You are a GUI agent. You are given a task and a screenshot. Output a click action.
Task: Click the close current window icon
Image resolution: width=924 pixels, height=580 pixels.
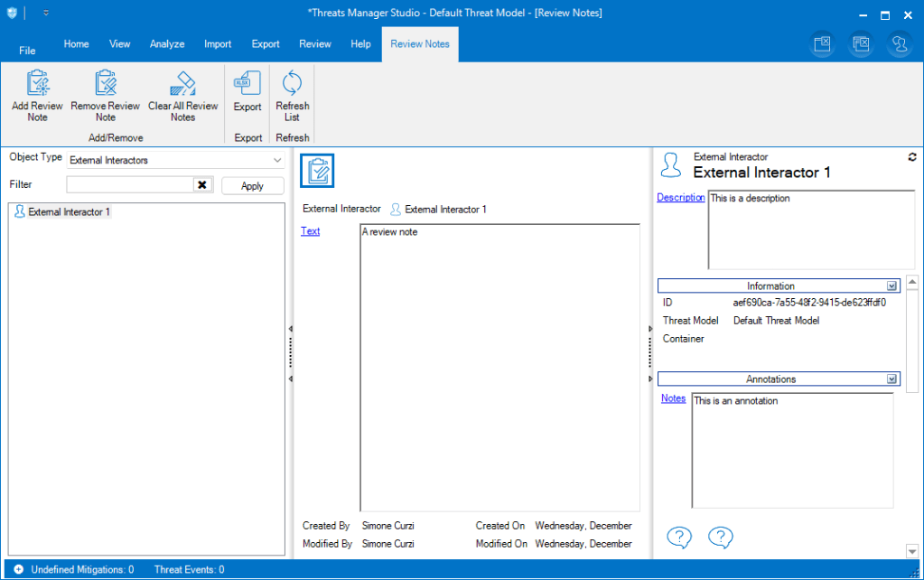tap(821, 43)
